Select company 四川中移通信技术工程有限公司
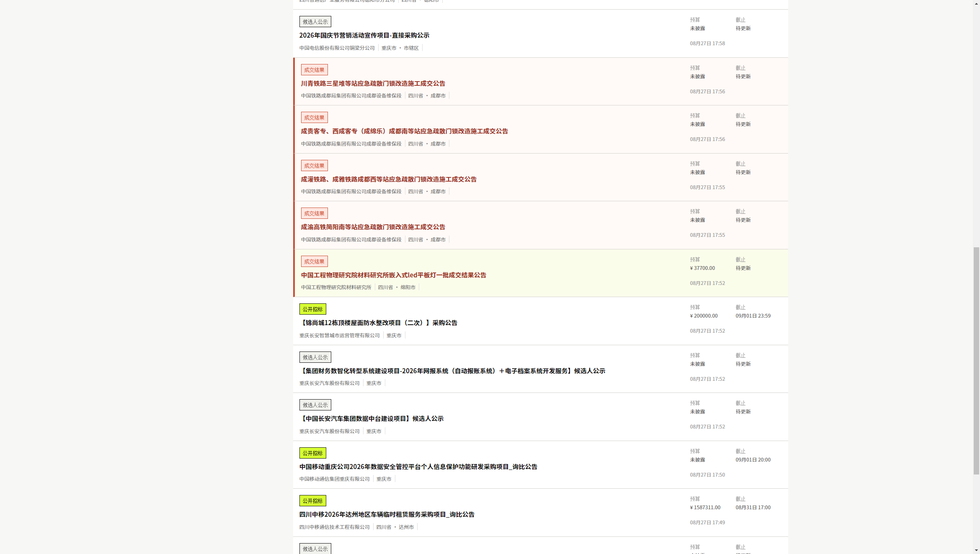Screen dimensions: 980x554 334,527
